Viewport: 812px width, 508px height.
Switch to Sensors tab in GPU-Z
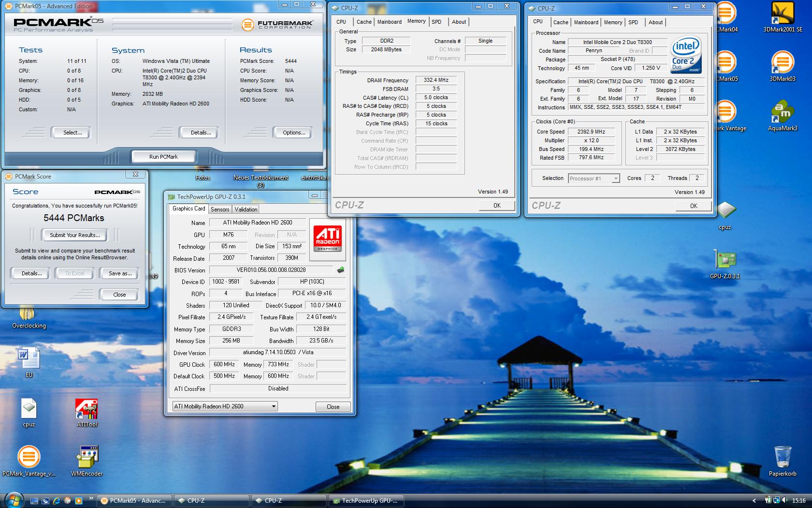220,209
